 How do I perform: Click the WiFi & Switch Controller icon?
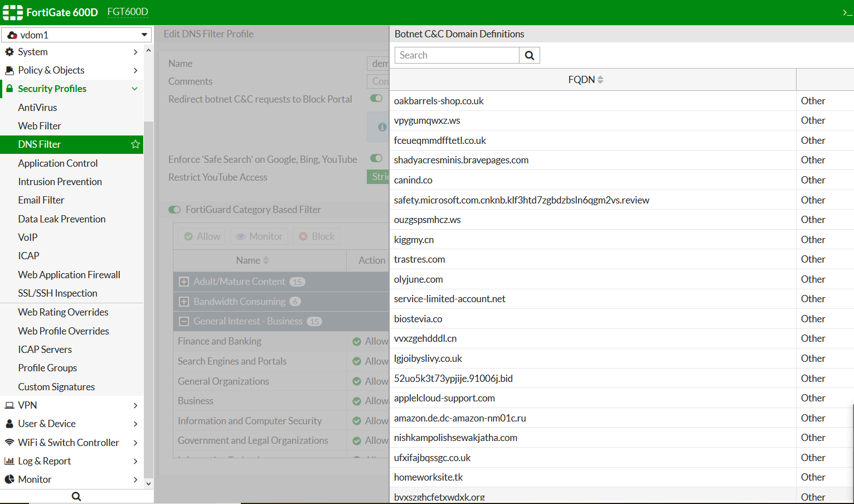point(9,443)
